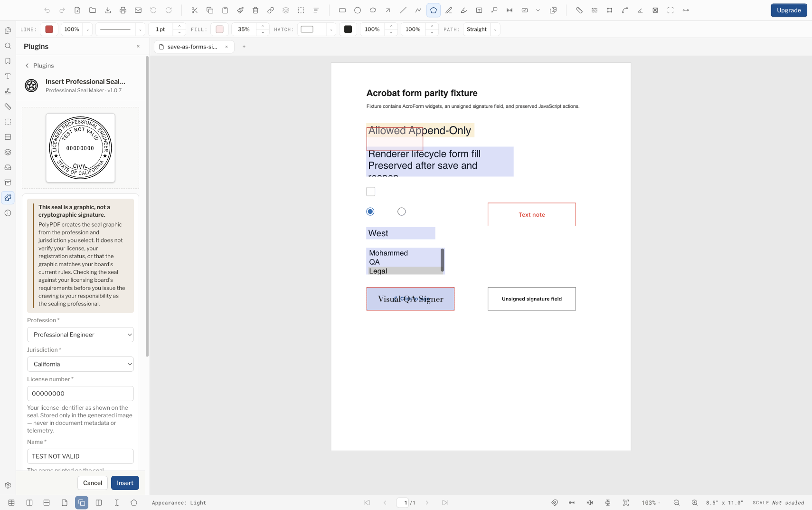This screenshot has height=510, width=812.
Task: Open the layers sidebar icon
Action: coord(8,152)
